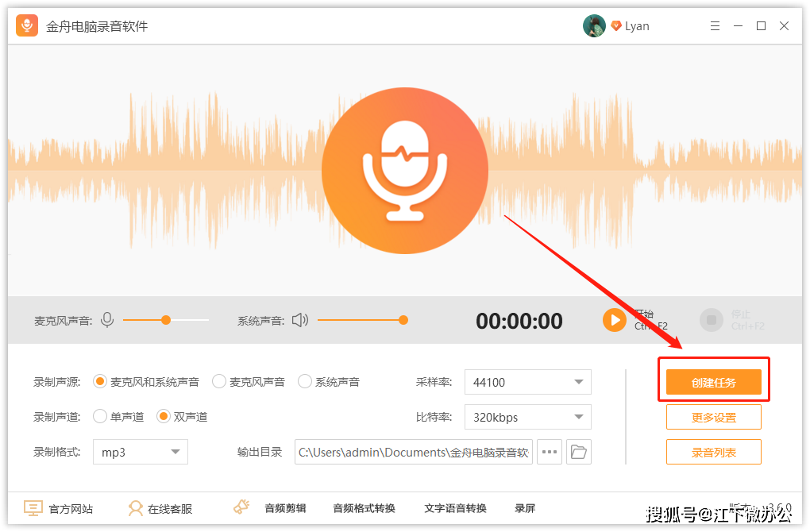Click the 00:00:00 recording timer
This screenshot has height=532, width=810.
point(519,321)
